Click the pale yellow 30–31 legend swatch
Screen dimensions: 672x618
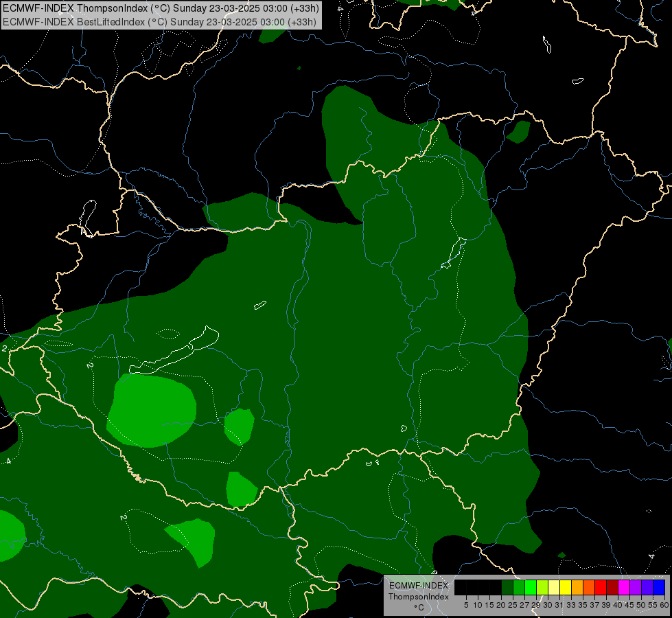click(x=554, y=587)
